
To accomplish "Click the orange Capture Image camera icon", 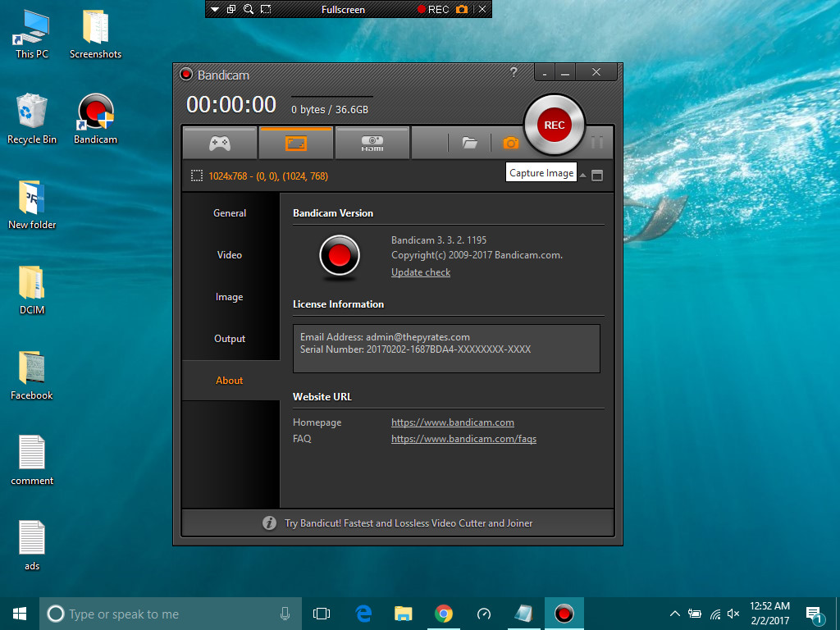I will (510, 143).
